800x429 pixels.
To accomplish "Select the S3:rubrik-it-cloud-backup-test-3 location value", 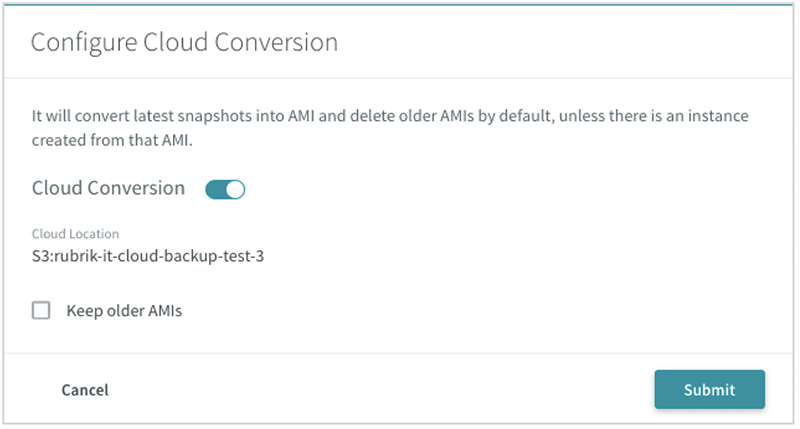I will point(148,256).
